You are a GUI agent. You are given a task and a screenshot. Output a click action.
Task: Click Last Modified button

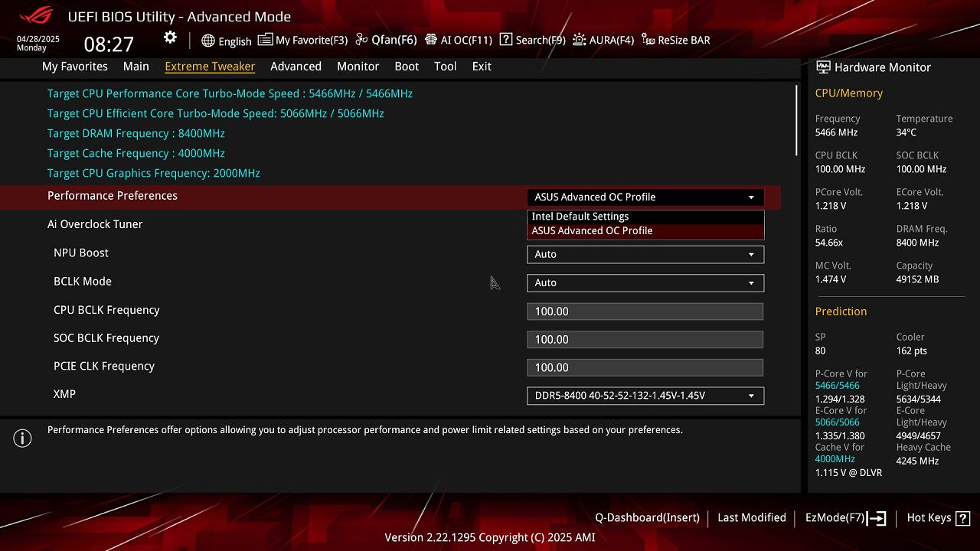coord(752,518)
